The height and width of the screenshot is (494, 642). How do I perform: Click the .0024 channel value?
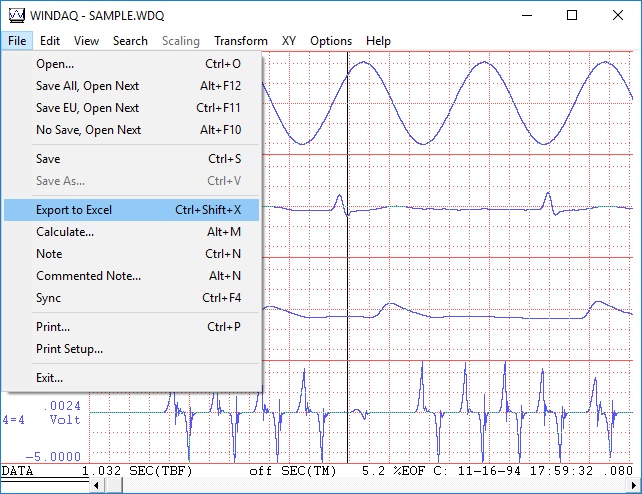pos(62,406)
